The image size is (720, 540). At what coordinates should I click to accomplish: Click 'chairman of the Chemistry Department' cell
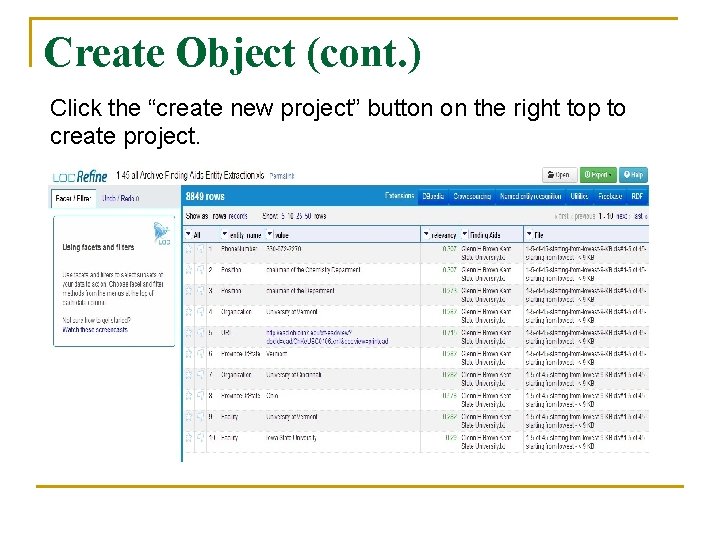point(313,270)
